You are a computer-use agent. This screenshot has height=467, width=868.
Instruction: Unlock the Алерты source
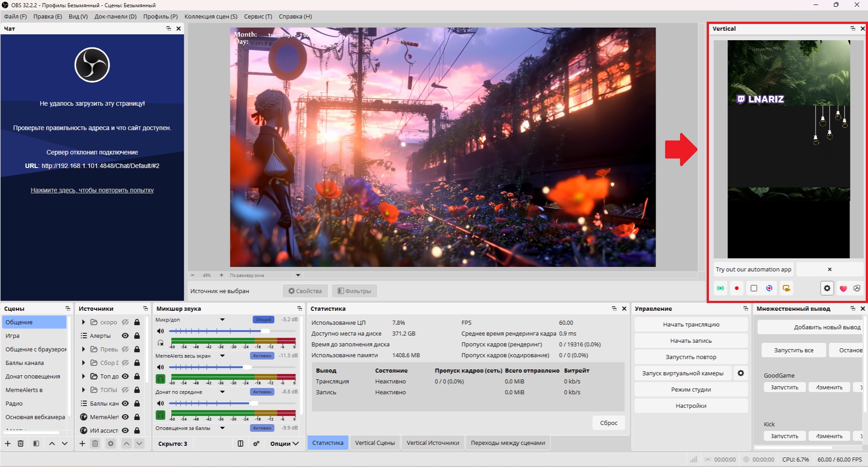click(x=137, y=336)
